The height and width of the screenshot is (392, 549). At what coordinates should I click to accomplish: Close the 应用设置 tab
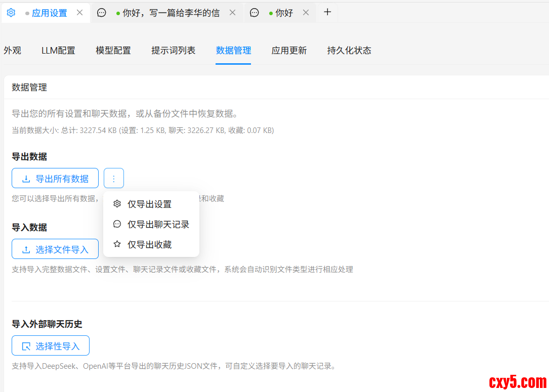80,13
